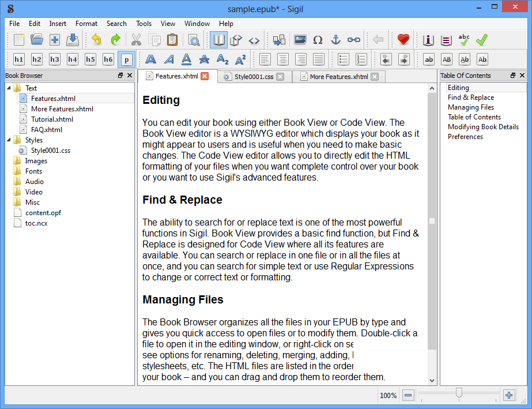Image resolution: width=532 pixels, height=409 pixels.
Task: Switch to the More Features.xhtml tab
Action: tap(338, 77)
